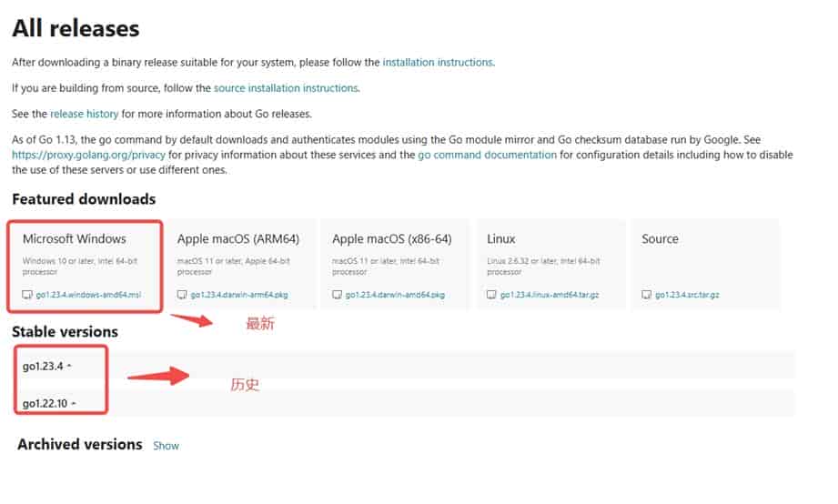The width and height of the screenshot is (838, 504).
Task: Visit the release history link
Action: [x=85, y=114]
